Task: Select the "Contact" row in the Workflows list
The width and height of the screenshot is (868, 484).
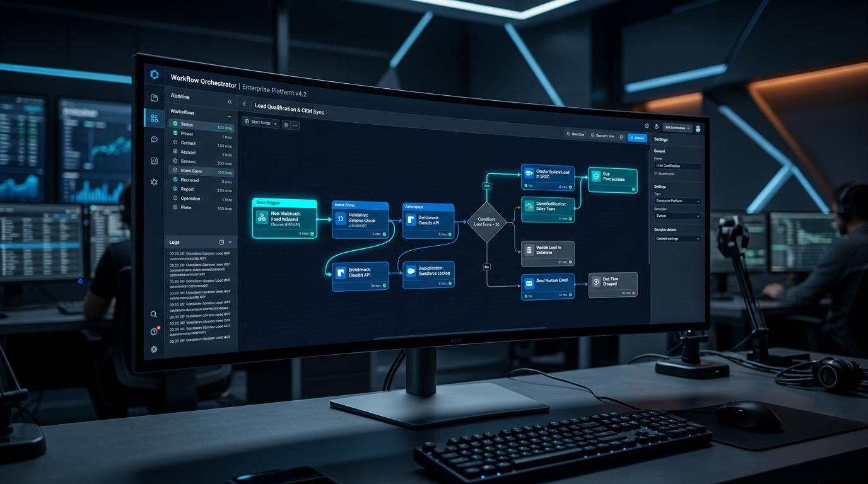Action: [x=202, y=143]
